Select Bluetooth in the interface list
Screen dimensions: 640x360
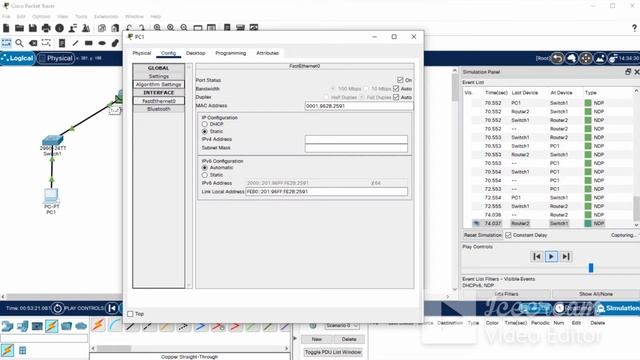[158, 109]
